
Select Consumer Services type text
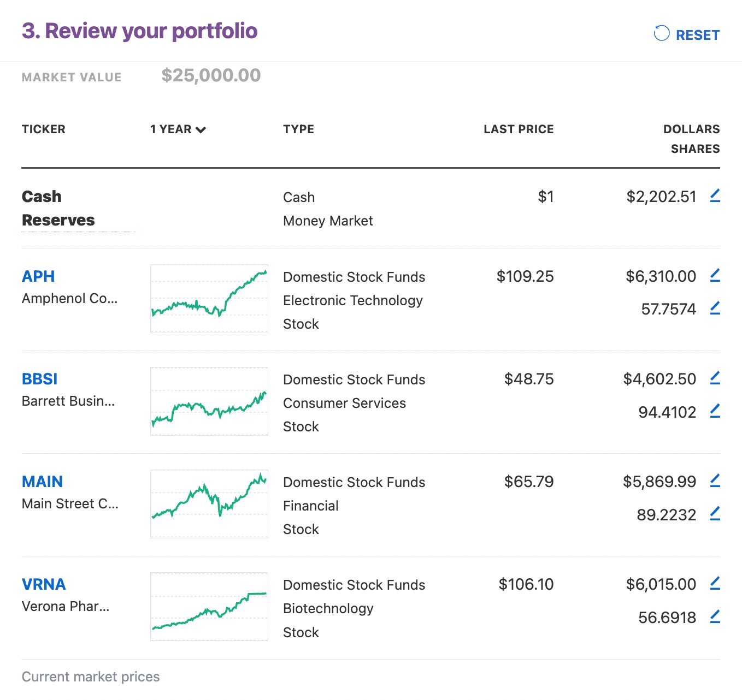click(345, 403)
